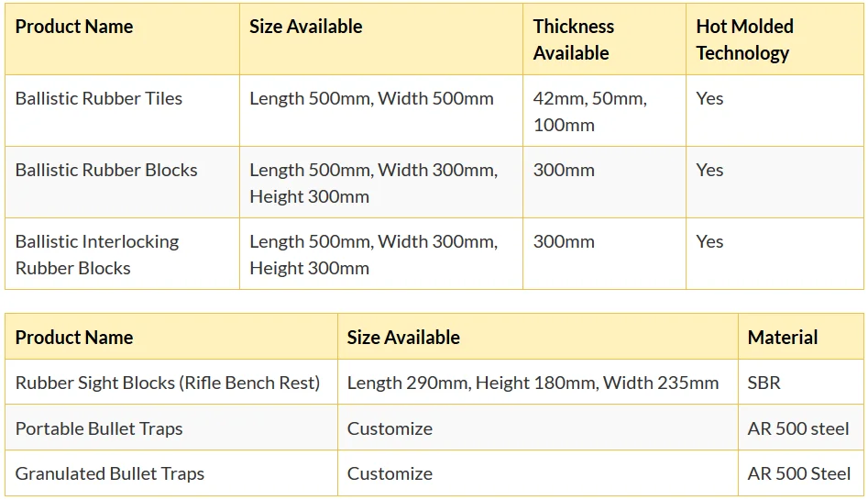Click the Ballistic Rubber Tiles product cell

click(99, 99)
